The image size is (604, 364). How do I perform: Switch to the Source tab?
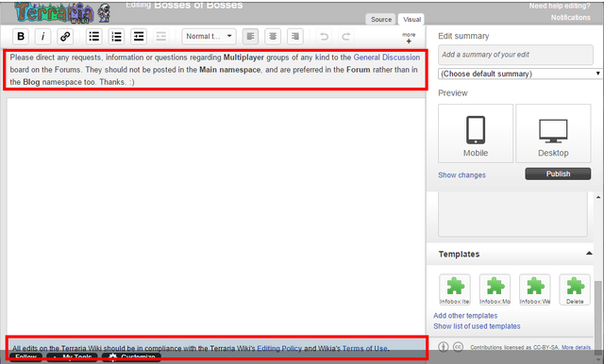tap(381, 19)
